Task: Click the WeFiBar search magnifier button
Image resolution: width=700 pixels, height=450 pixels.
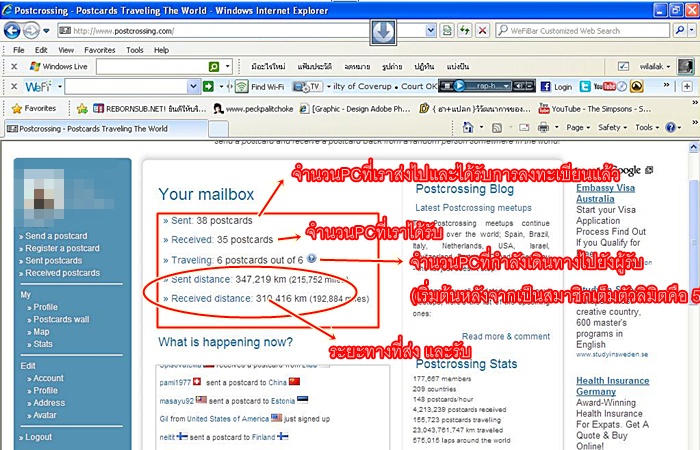Action: pos(679,30)
